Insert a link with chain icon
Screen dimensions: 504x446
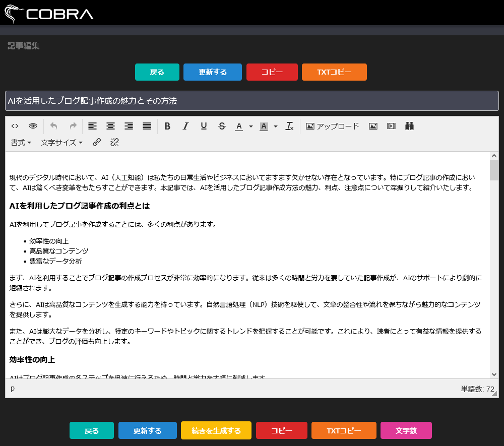click(97, 143)
